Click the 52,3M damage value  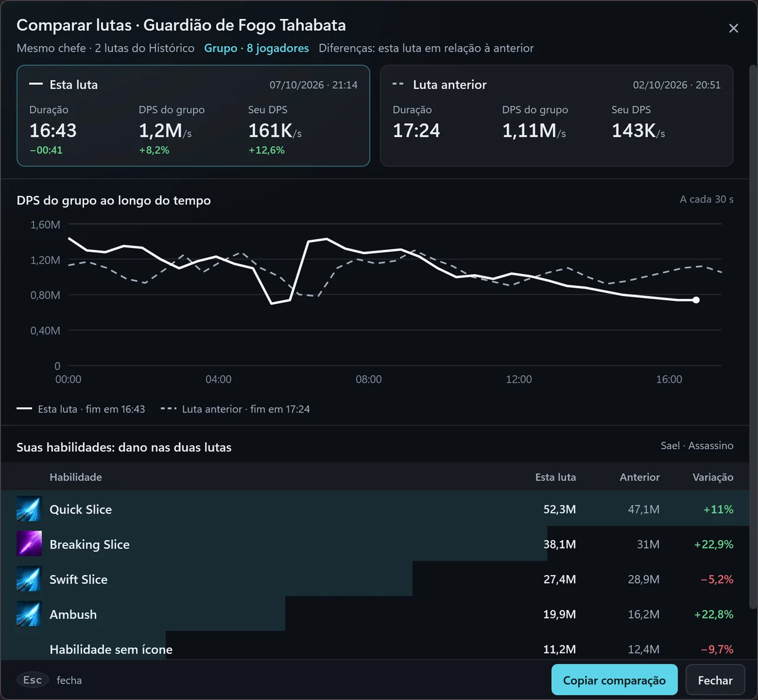[560, 509]
